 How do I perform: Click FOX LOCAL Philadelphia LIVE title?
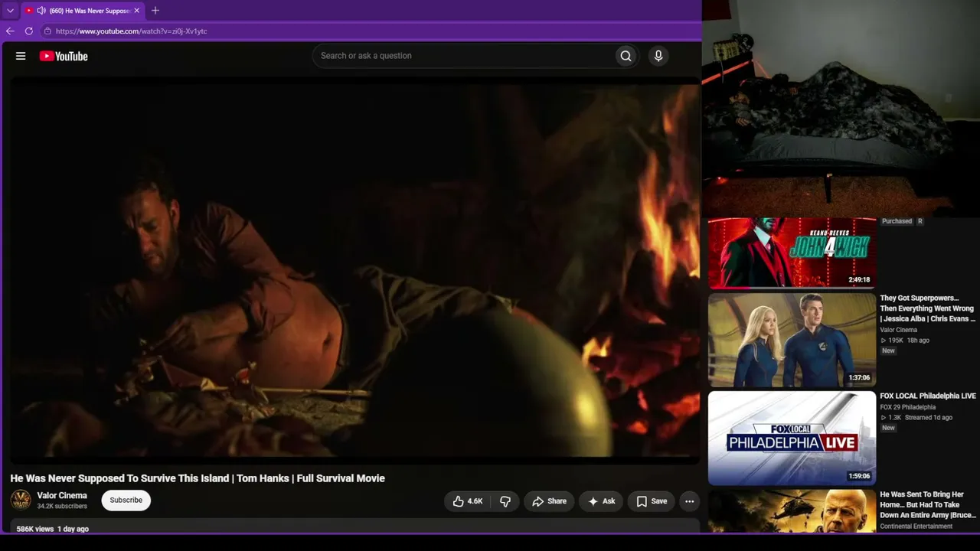[928, 396]
